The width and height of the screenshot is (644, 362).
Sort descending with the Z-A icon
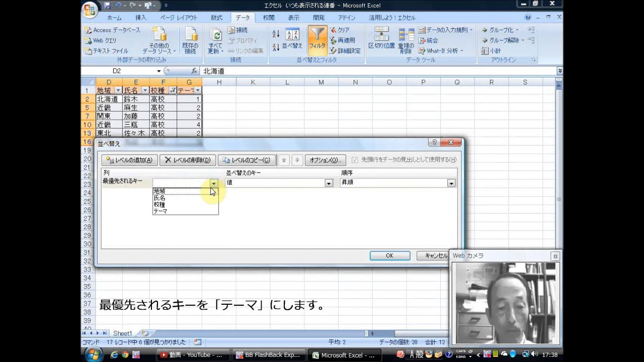tap(276, 47)
